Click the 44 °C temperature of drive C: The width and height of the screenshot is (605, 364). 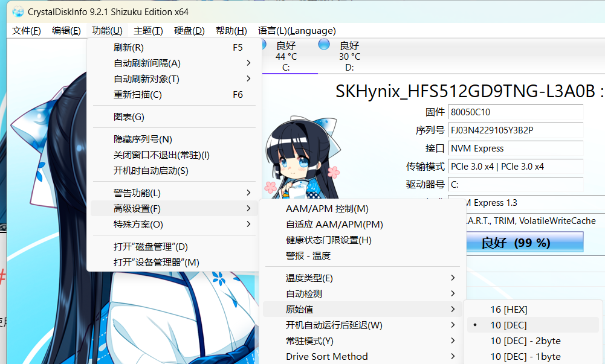pos(286,57)
